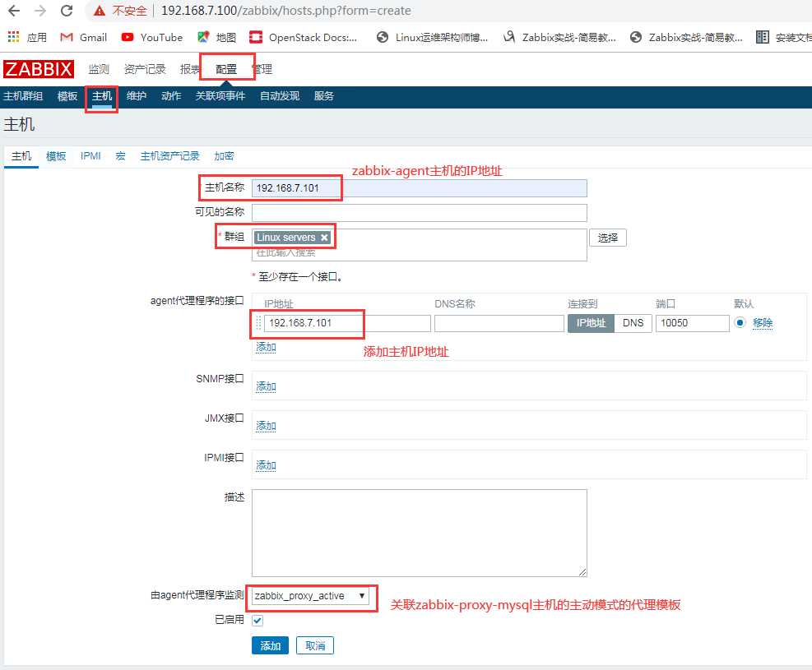The image size is (812, 670).
Task: Open the second Zabbix实战 bookmark
Action: (x=686, y=37)
